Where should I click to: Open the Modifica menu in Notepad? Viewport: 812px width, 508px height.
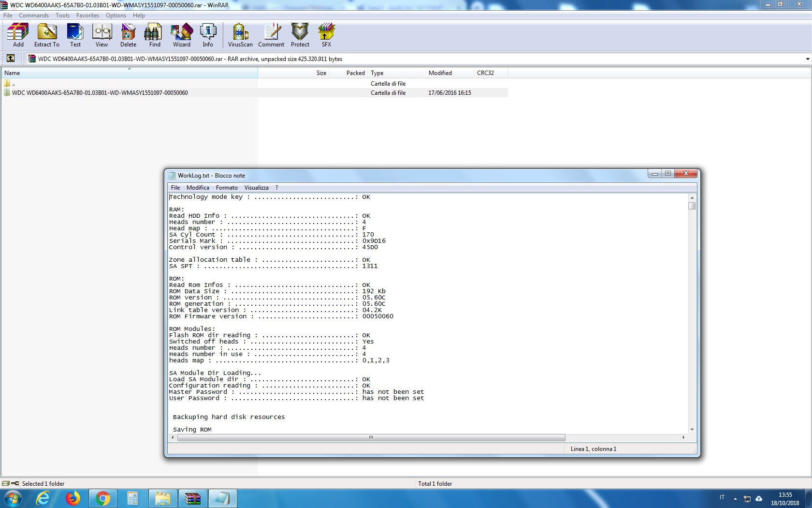[x=198, y=188]
